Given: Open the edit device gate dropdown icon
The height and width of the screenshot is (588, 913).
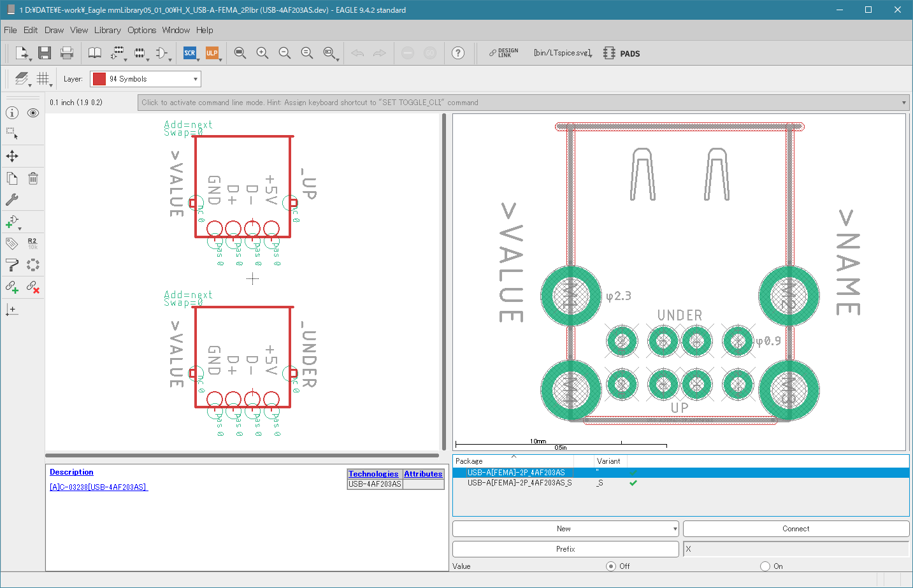Looking at the screenshot, I should [118, 53].
